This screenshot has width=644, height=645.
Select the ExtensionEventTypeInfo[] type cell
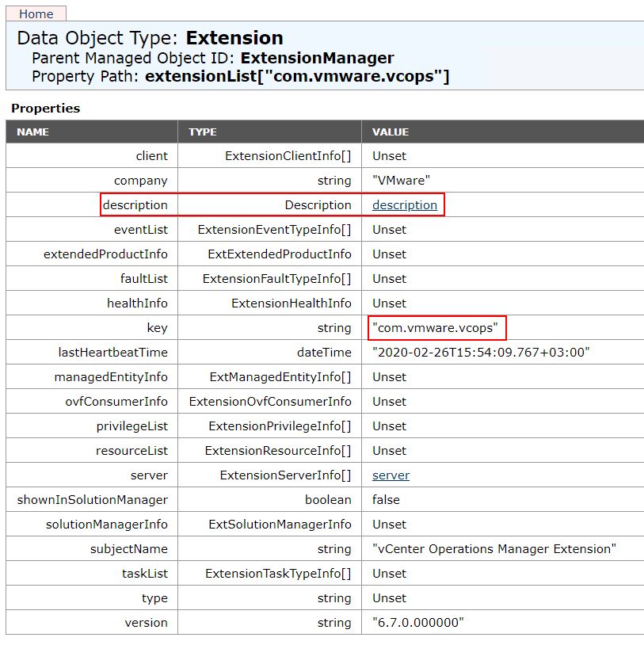(274, 230)
